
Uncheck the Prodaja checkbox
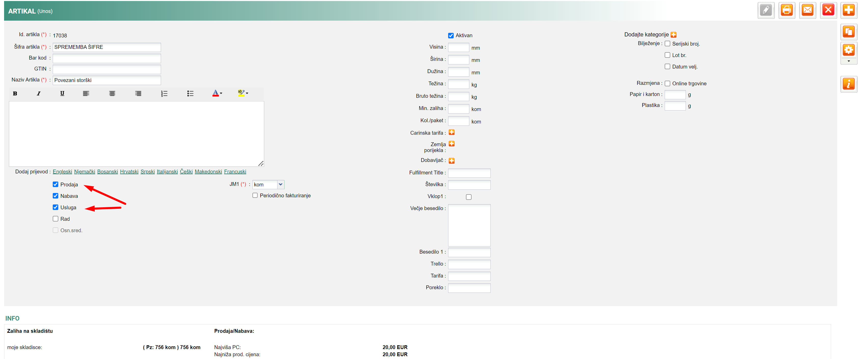(56, 184)
